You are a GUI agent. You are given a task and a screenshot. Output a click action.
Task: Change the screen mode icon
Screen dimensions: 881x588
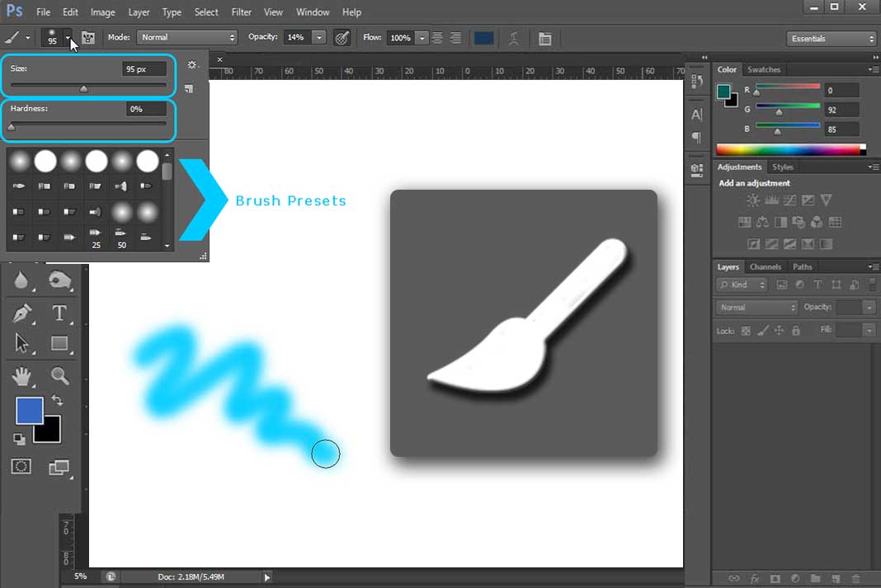[59, 468]
